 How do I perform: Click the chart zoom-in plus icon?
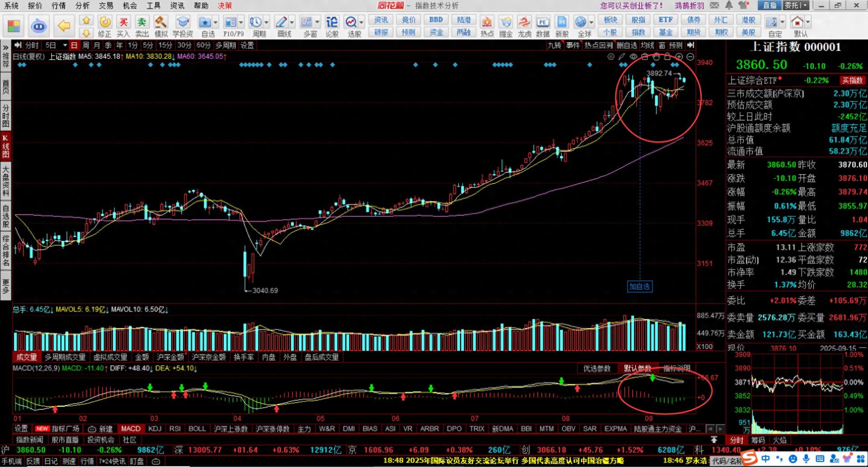679,57
